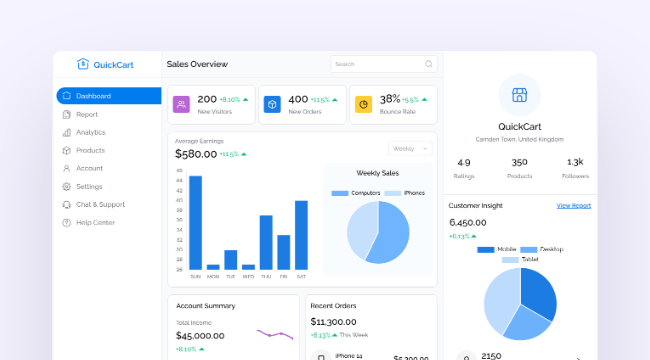Click the Account person icon
This screenshot has height=360, width=650.
click(x=66, y=168)
